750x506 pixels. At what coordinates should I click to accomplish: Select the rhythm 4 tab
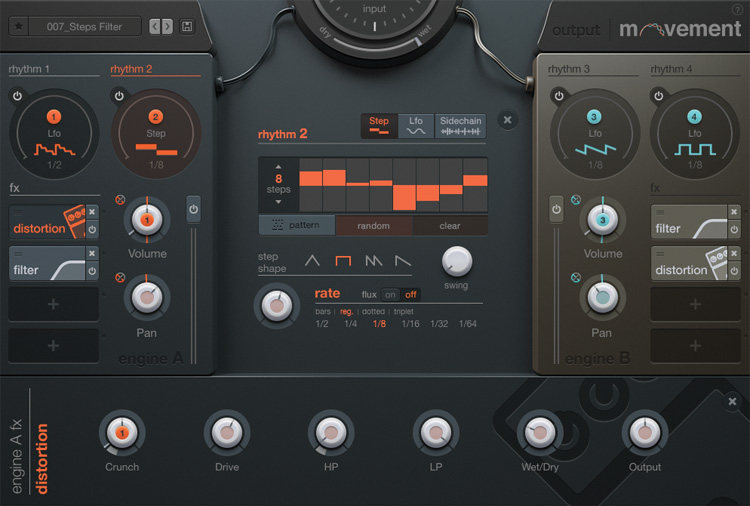click(x=671, y=69)
